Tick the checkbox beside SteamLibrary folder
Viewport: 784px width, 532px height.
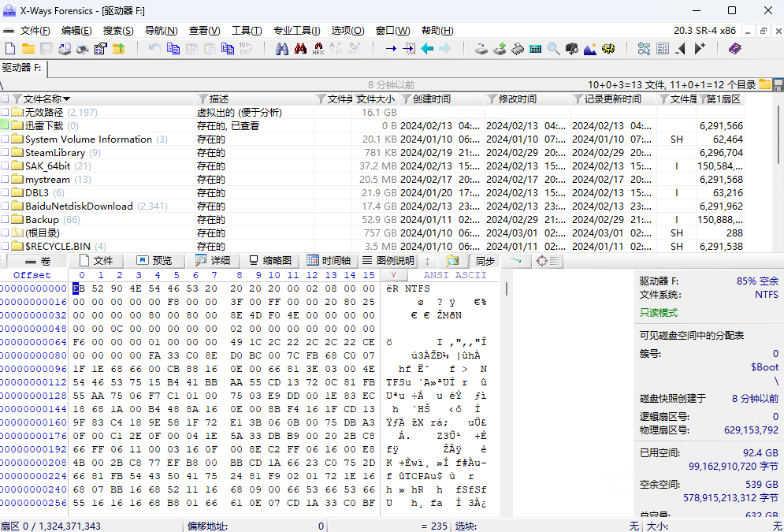point(5,153)
